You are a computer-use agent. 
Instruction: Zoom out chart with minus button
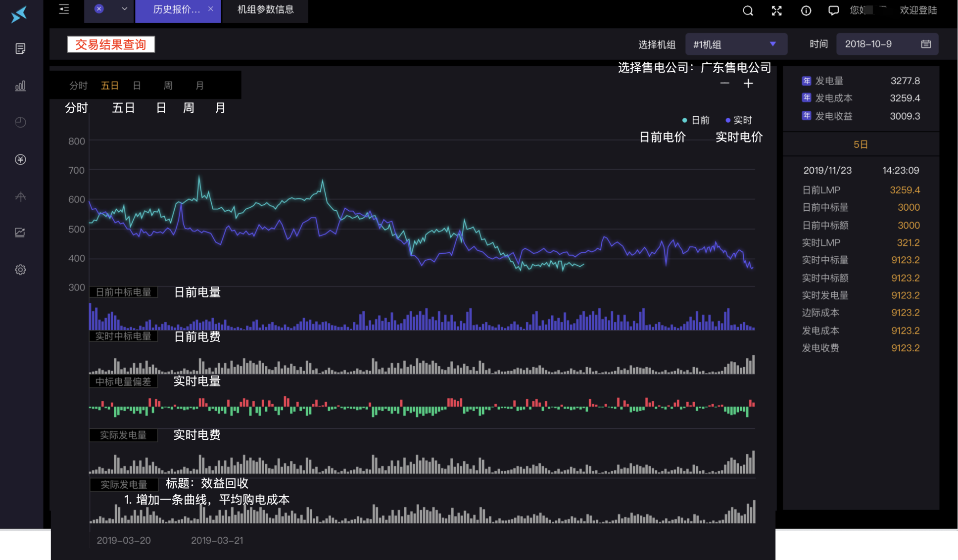pos(725,83)
